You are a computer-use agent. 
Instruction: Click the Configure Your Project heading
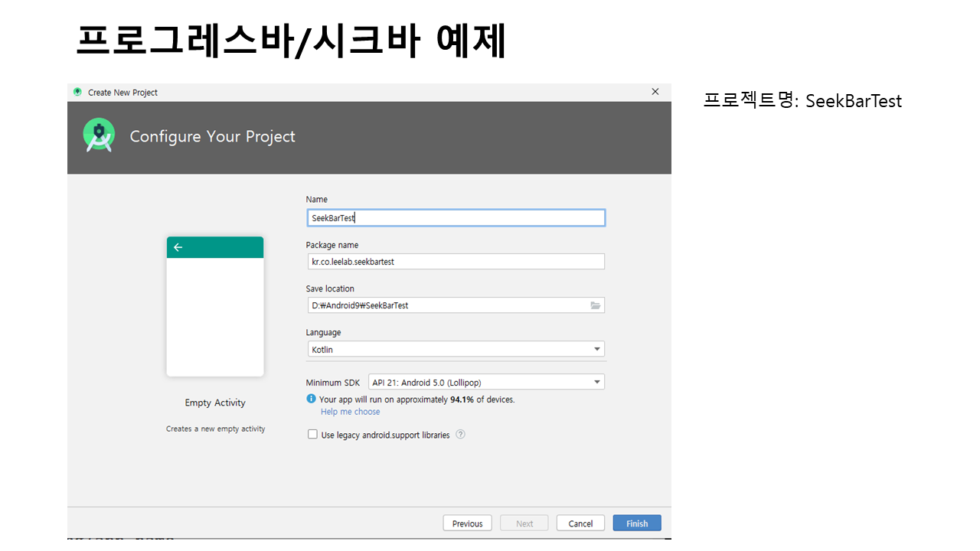pyautogui.click(x=212, y=136)
